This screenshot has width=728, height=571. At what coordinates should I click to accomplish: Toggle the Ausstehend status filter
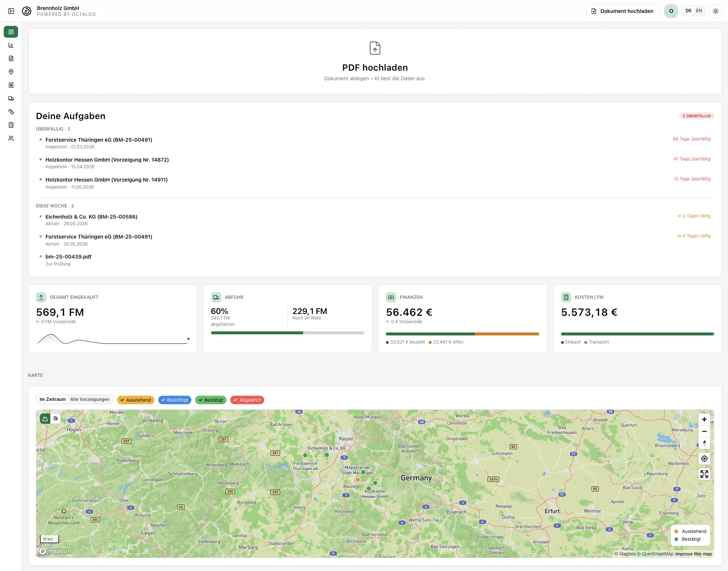click(136, 400)
